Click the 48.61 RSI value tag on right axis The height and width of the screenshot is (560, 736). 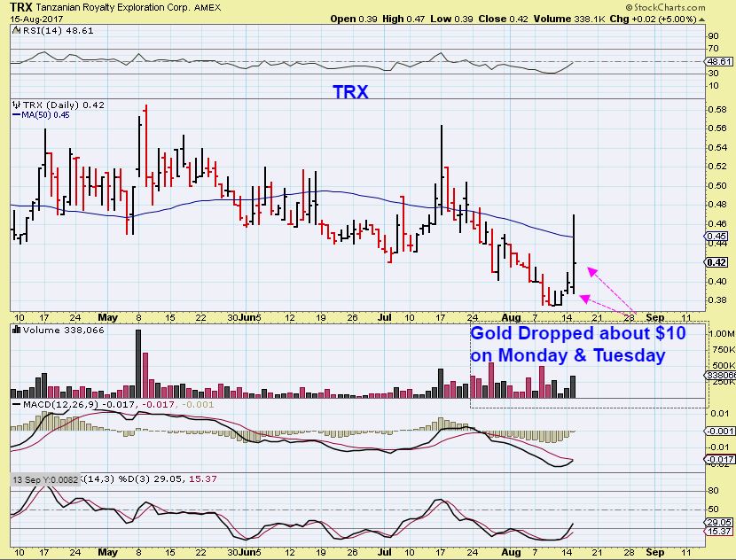pyautogui.click(x=719, y=61)
